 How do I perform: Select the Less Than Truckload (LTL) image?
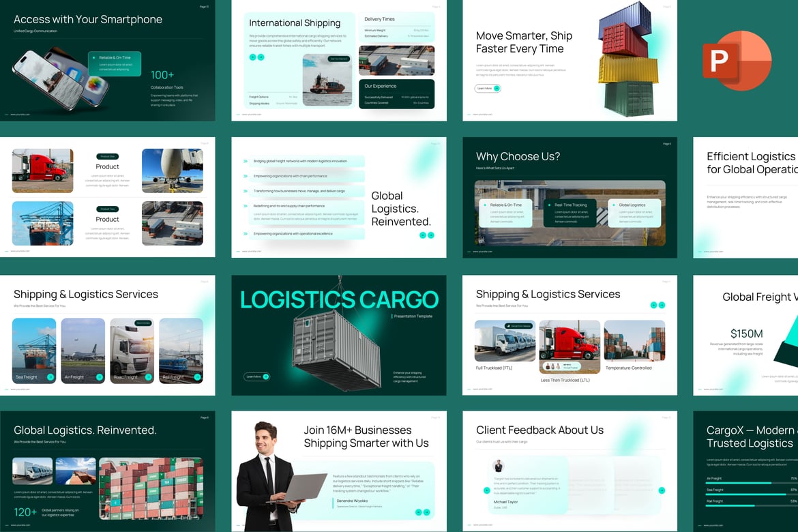[570, 346]
